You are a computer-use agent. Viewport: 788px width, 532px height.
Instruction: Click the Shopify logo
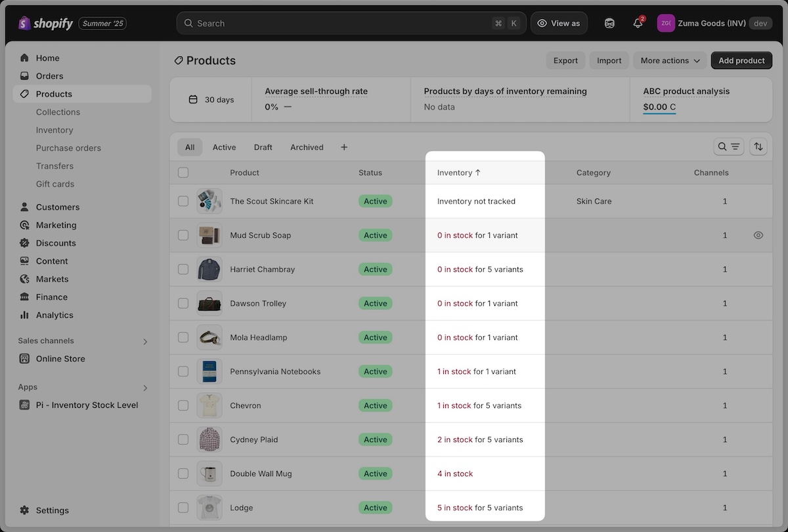click(46, 24)
